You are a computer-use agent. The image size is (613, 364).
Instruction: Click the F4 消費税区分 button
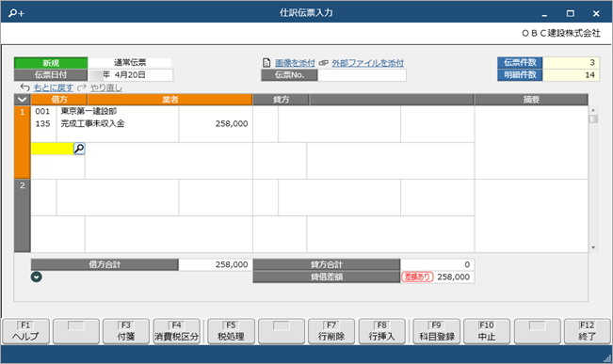click(x=176, y=331)
